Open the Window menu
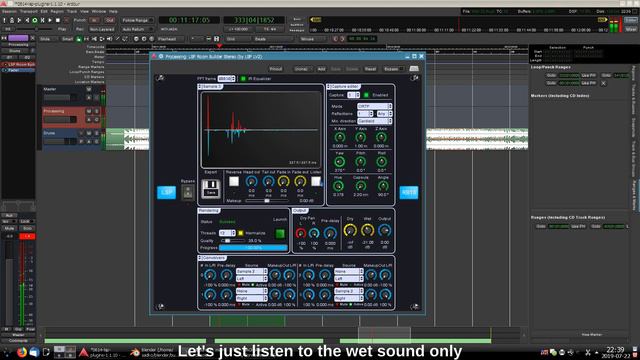 tap(99, 11)
